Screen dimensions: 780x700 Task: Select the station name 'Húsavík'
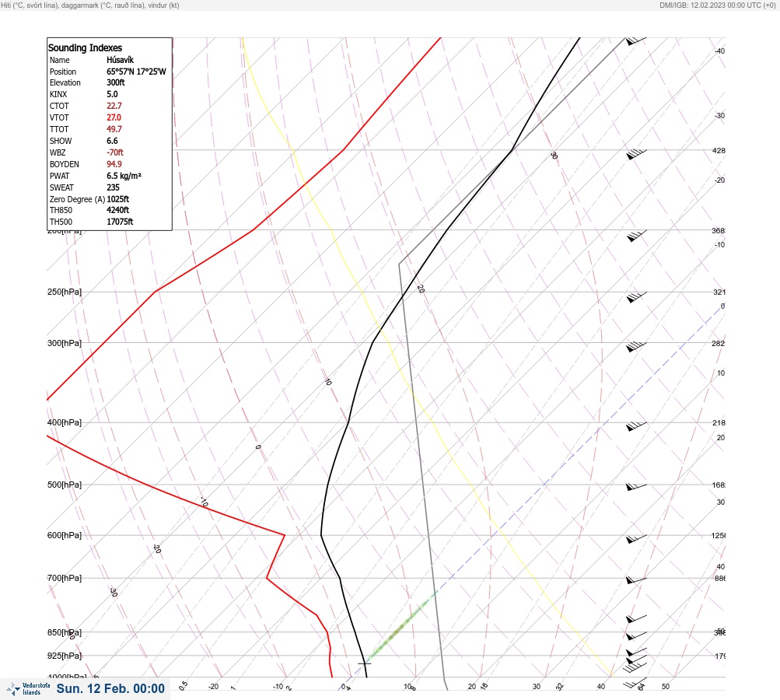pos(120,60)
